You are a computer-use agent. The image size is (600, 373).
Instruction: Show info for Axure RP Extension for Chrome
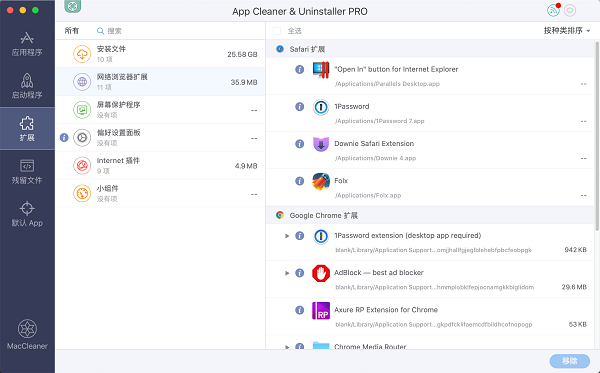[300, 310]
